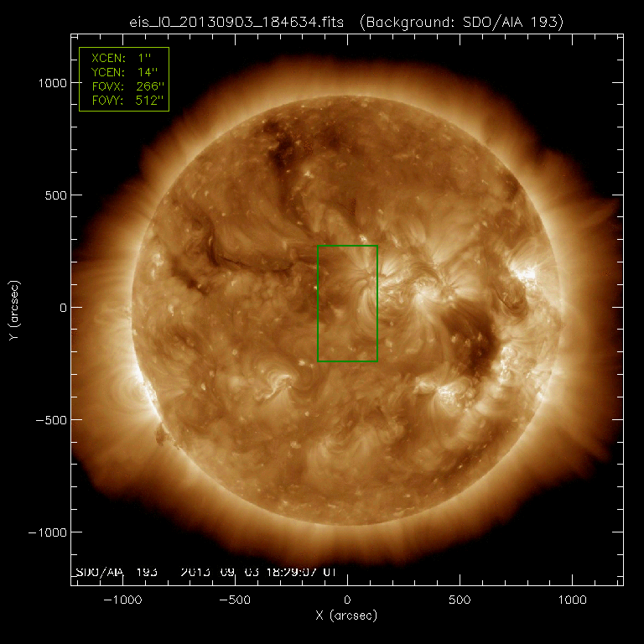Click the 1000 tick label on X axis
644x644 pixels.
coord(572,600)
